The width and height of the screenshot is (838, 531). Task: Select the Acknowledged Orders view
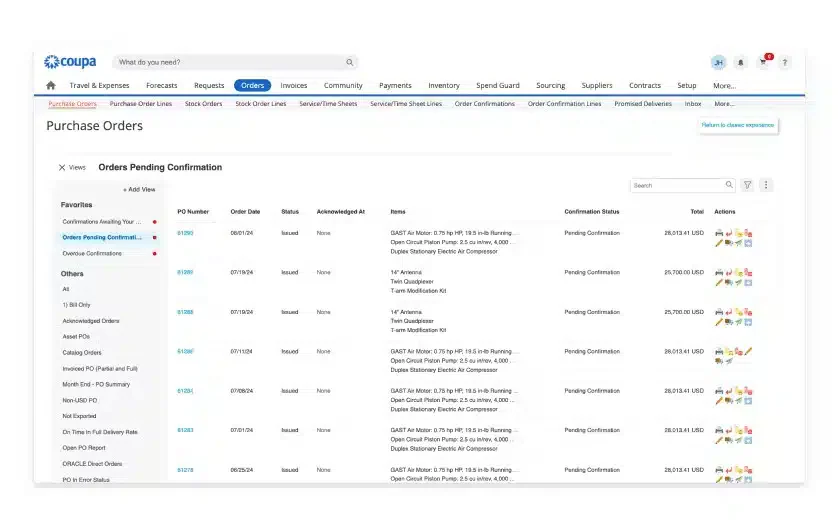[x=91, y=321]
